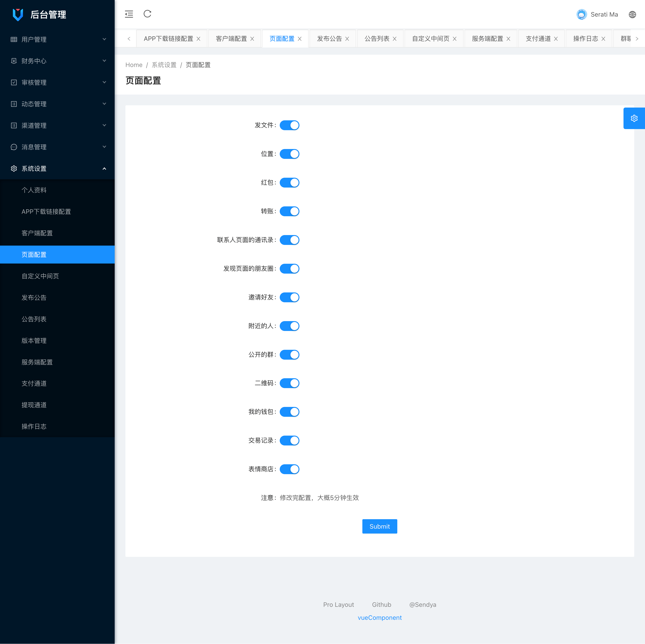This screenshot has height=644, width=645.
Task: Switch to the 支付通道 tab
Action: (538, 39)
